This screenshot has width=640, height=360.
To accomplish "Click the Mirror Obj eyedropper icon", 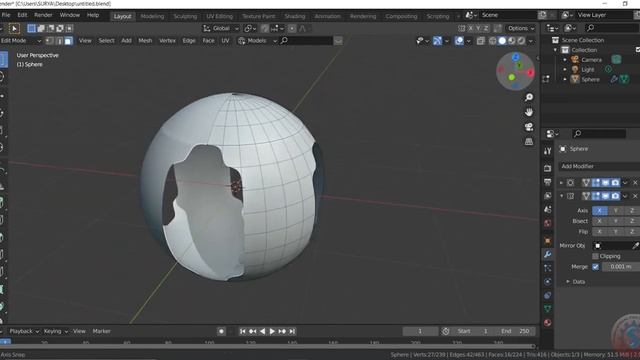I will click(x=635, y=246).
